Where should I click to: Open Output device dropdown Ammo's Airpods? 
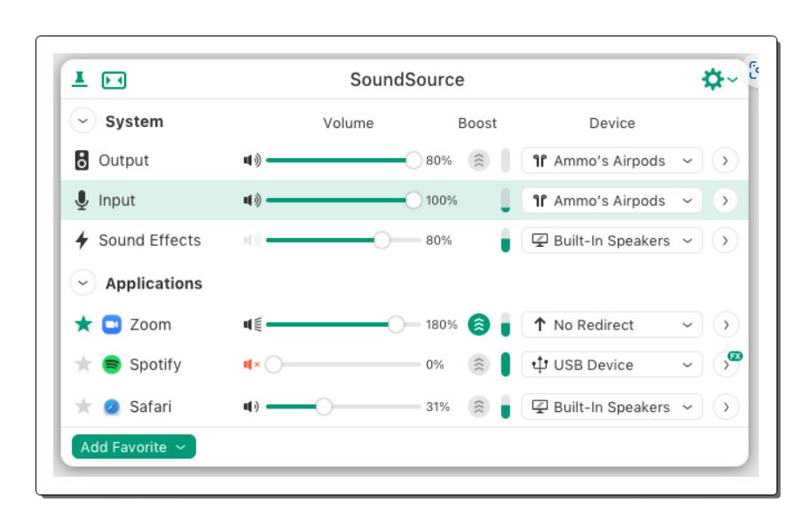[611, 161]
